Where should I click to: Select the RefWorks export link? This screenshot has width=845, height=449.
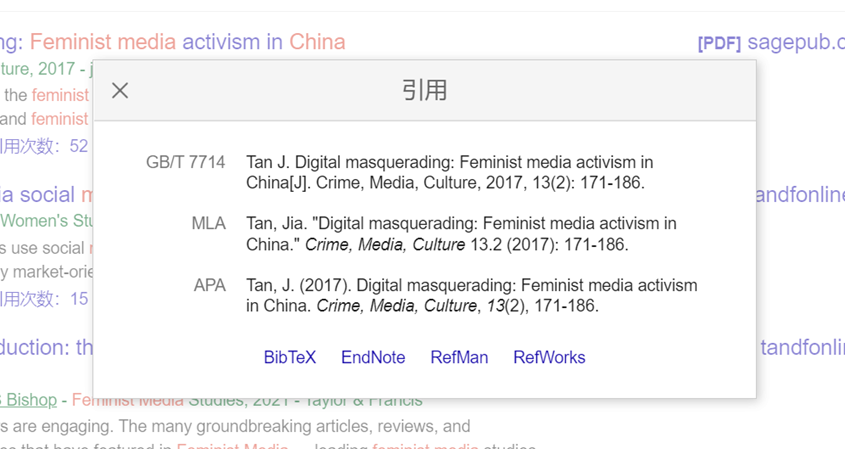click(x=549, y=357)
